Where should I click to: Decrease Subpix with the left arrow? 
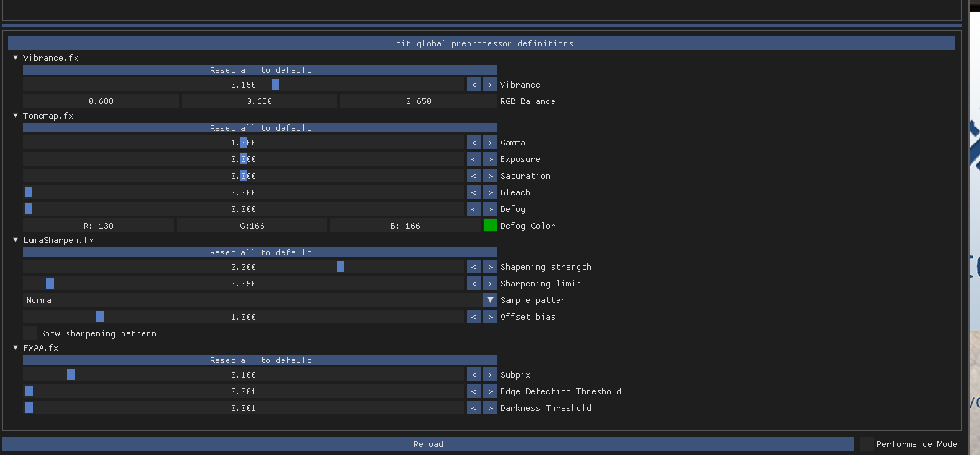[x=473, y=375]
